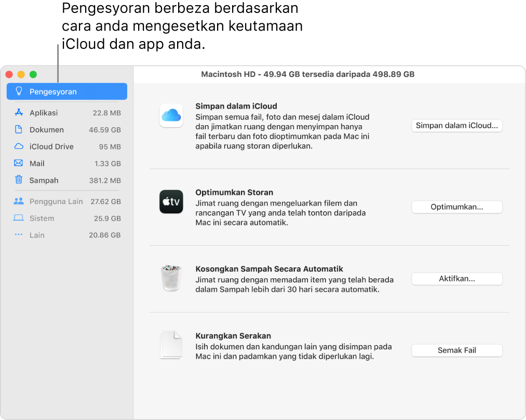This screenshot has width=526, height=420.
Task: Click the 95 MB iCloud Drive size
Action: 110,146
